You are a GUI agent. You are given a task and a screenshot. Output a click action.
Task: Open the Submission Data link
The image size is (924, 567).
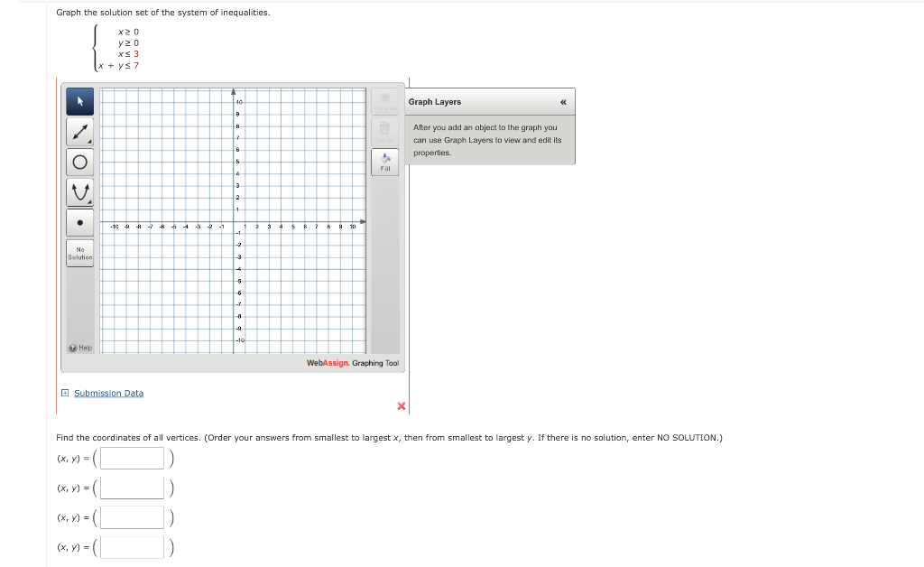(108, 393)
